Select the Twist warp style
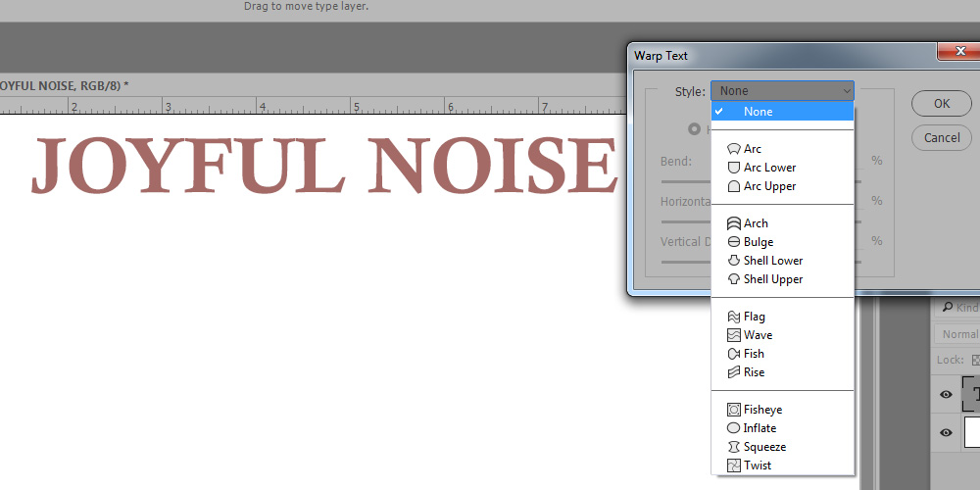 782,465
